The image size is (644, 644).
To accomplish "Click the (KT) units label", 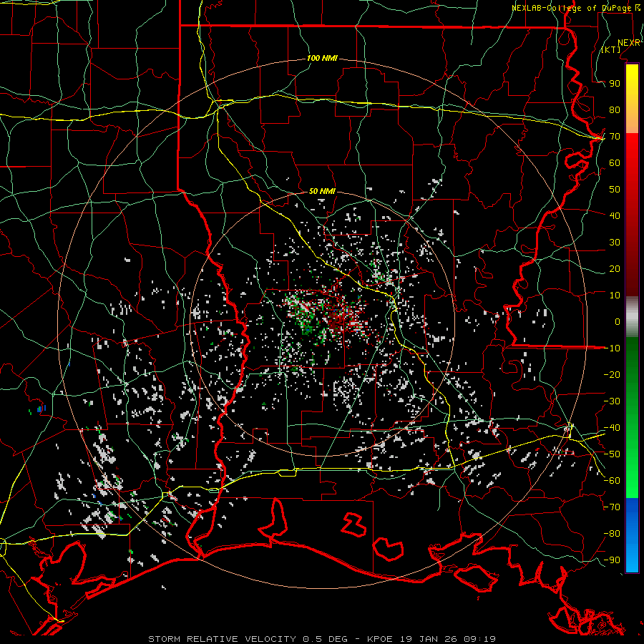I will point(611,49).
